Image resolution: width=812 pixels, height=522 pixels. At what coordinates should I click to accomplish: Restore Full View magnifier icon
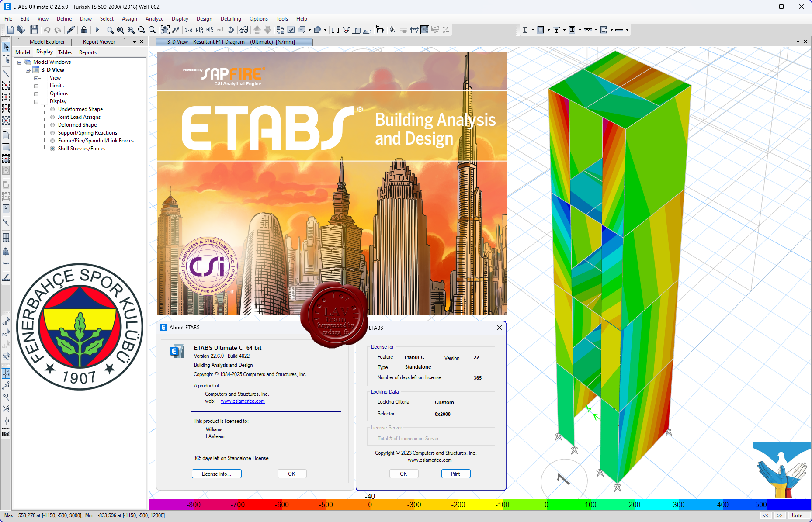click(121, 30)
